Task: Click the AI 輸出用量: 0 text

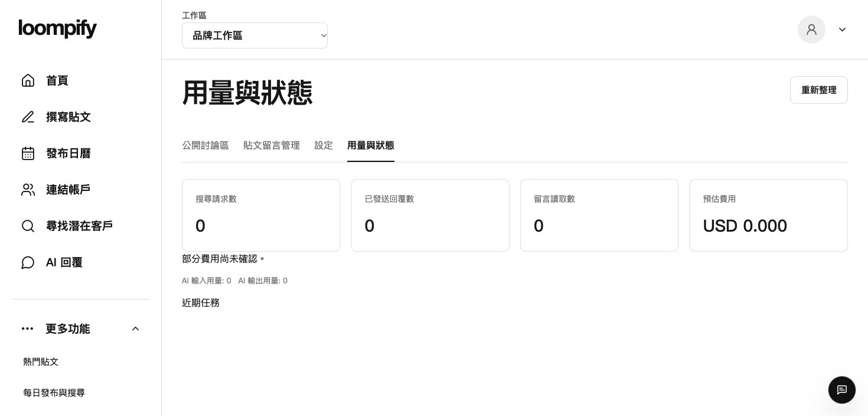Action: click(x=263, y=281)
